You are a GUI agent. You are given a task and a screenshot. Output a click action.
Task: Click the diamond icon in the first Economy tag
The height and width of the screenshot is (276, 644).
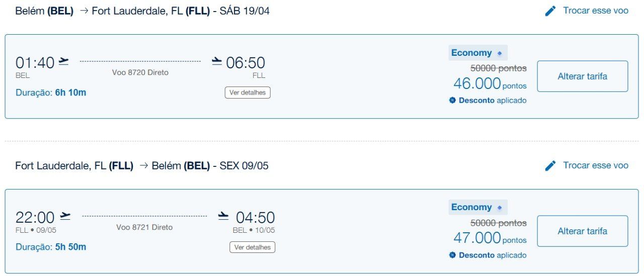coord(500,53)
